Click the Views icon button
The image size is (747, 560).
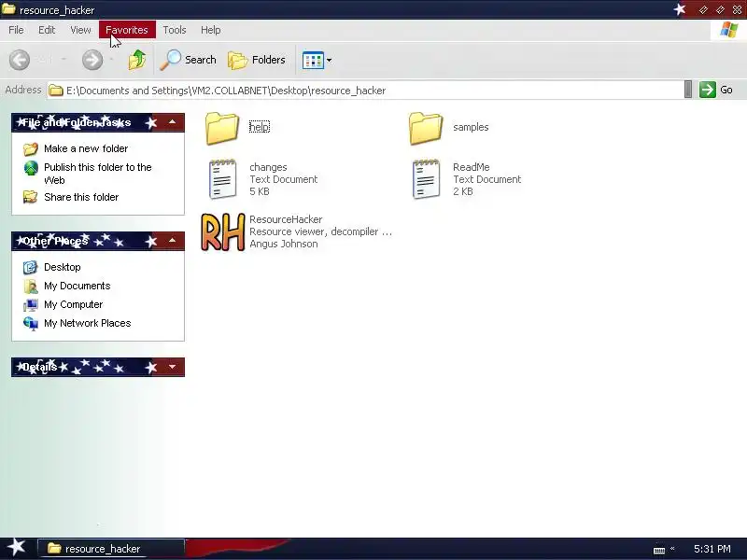point(313,61)
